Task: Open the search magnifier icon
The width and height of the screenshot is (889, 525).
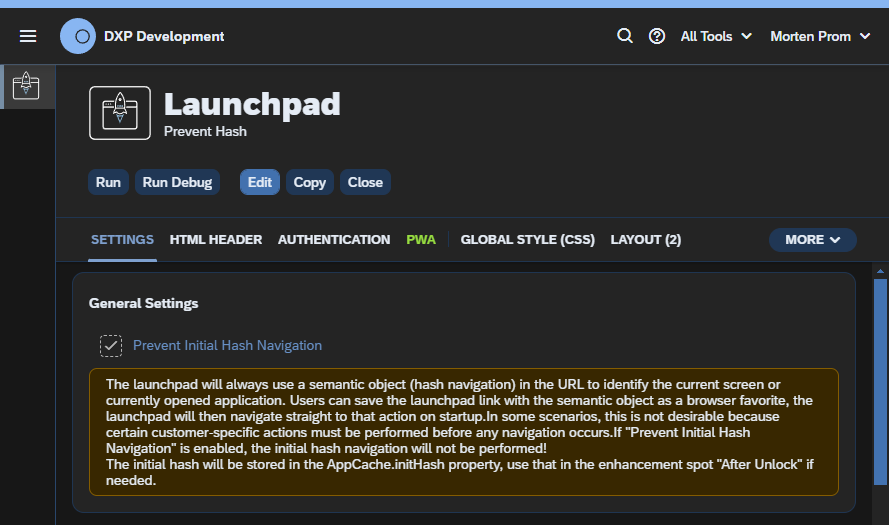Action: [x=624, y=36]
